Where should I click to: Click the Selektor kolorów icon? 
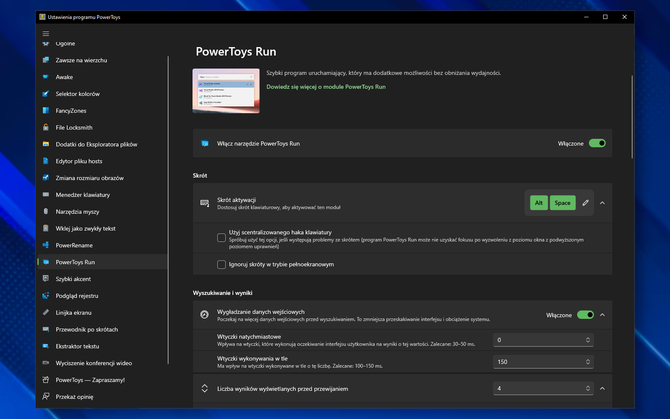[46, 94]
